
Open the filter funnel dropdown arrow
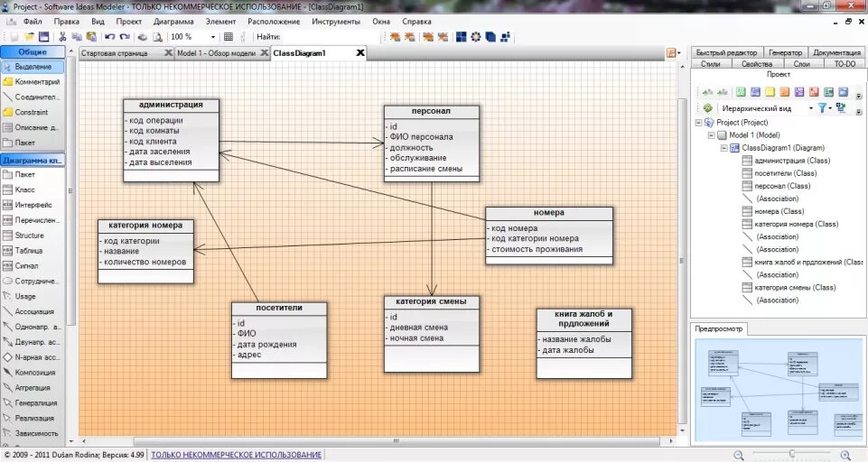click(x=830, y=108)
